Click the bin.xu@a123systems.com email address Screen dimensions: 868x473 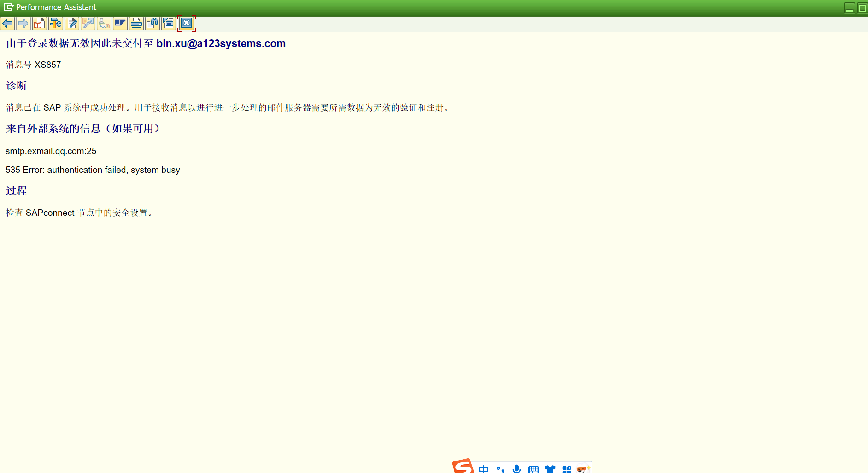221,43
